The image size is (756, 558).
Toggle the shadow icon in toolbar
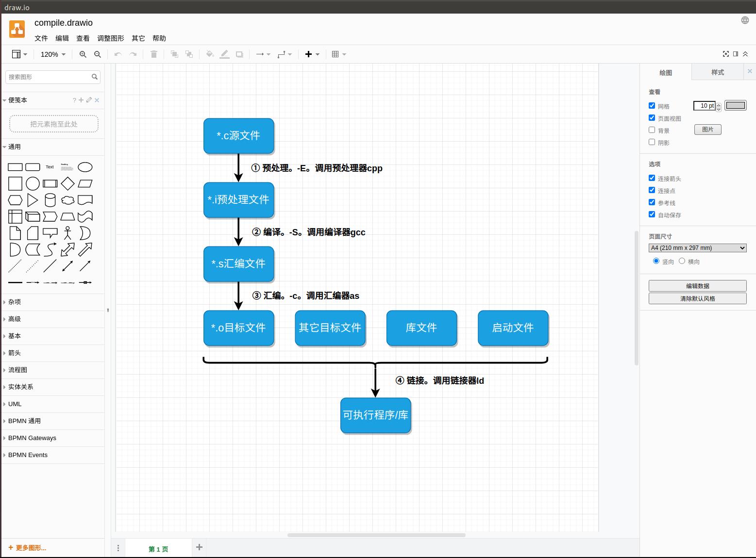pos(239,54)
